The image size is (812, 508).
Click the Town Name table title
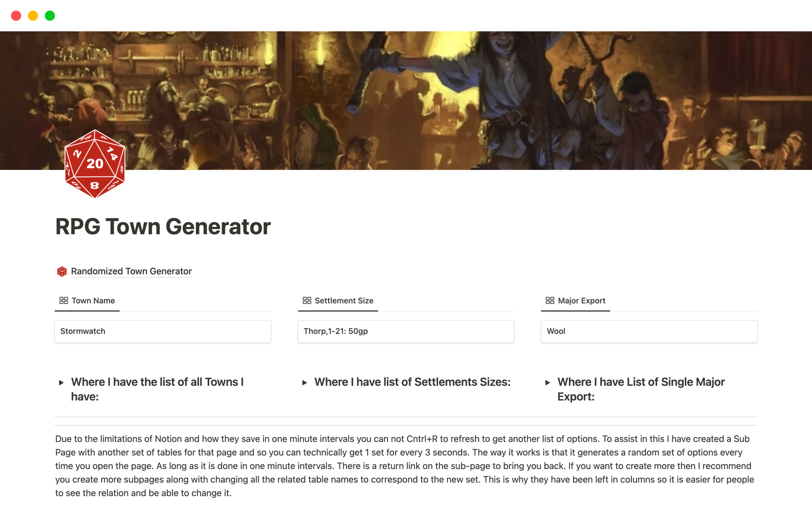tap(93, 301)
